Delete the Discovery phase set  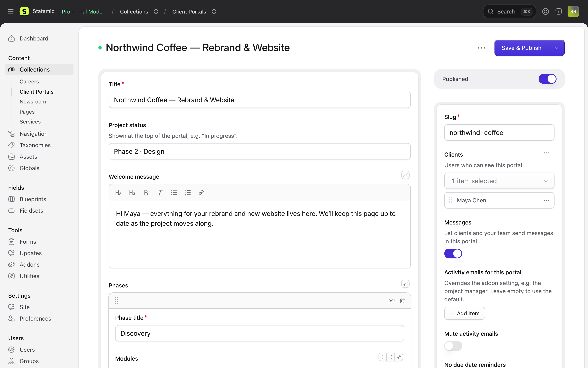pos(402,301)
